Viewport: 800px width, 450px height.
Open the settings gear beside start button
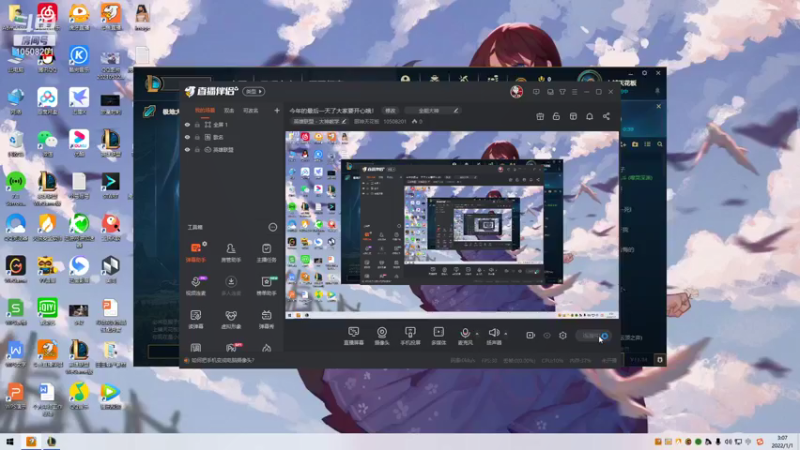[563, 336]
